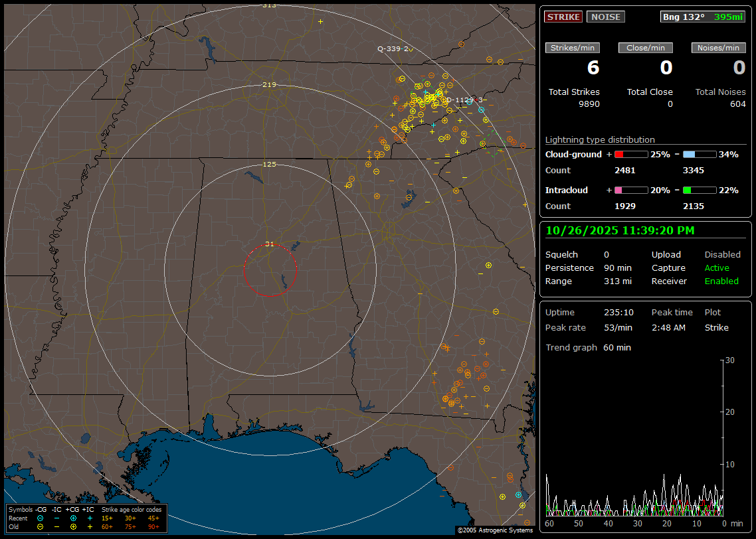
Task: Click the cyan Recent +IC legend symbol
Action: 89,518
